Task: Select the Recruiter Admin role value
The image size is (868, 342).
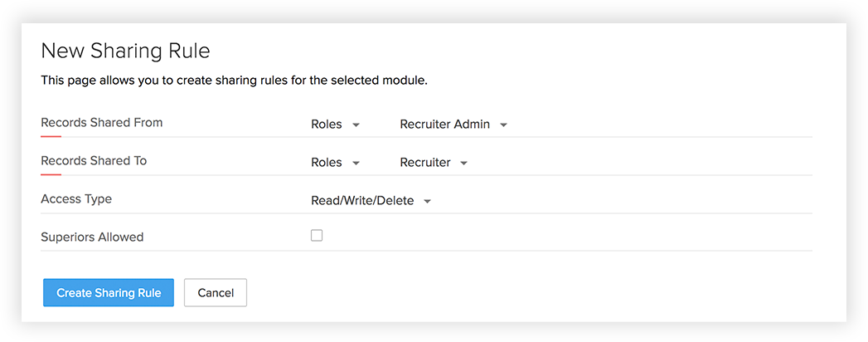Action: [444, 125]
